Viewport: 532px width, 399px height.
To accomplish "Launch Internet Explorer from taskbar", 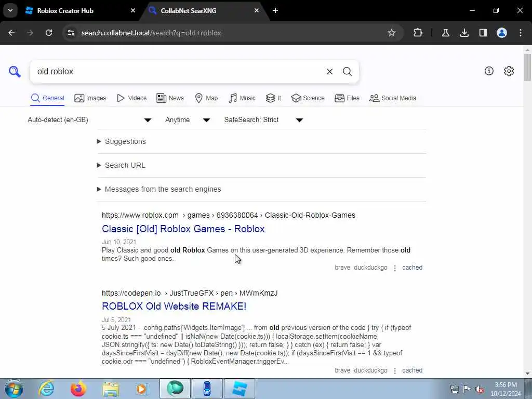I will click(x=46, y=389).
